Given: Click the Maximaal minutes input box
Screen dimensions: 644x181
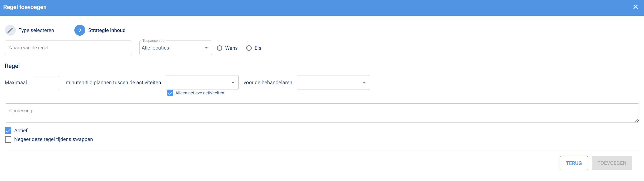Looking at the screenshot, I should (x=47, y=83).
